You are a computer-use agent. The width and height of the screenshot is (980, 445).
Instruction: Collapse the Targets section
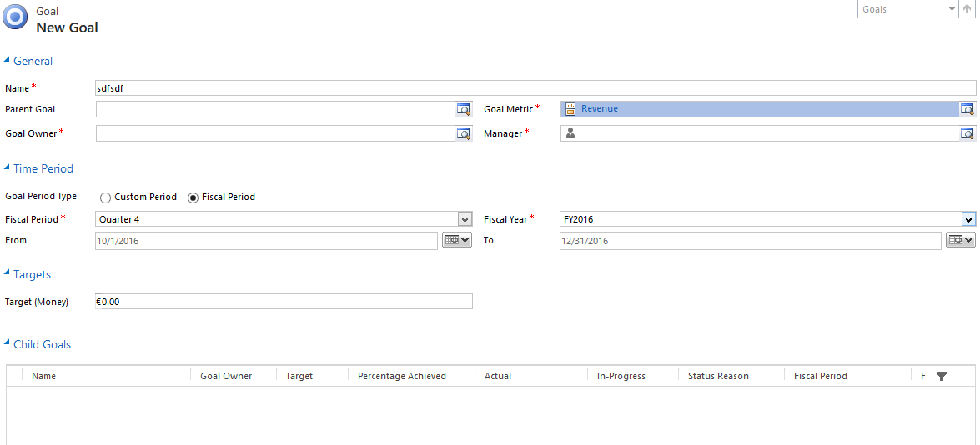click(8, 274)
